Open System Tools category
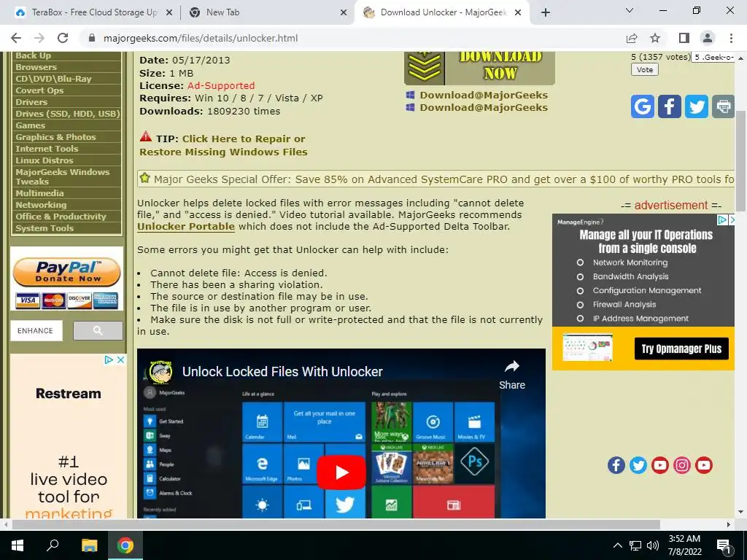Image resolution: width=747 pixels, height=560 pixels. 44,228
